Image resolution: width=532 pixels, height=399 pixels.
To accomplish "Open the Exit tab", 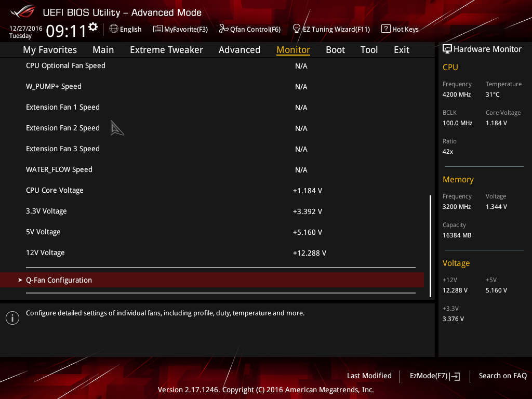I will click(x=402, y=50).
